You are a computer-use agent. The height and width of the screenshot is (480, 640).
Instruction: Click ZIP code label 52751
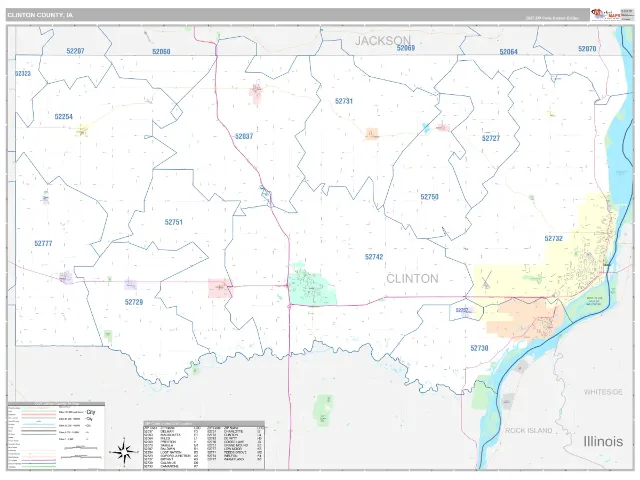tap(173, 222)
